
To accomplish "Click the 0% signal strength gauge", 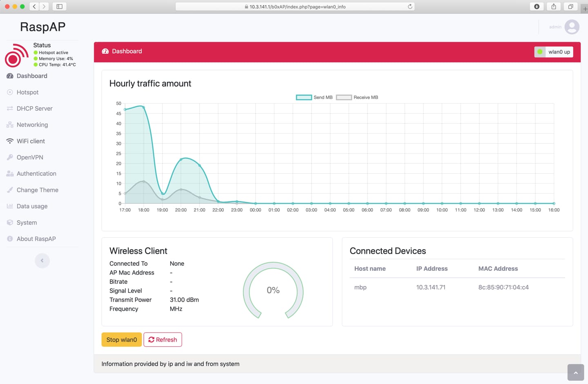I will click(x=273, y=290).
